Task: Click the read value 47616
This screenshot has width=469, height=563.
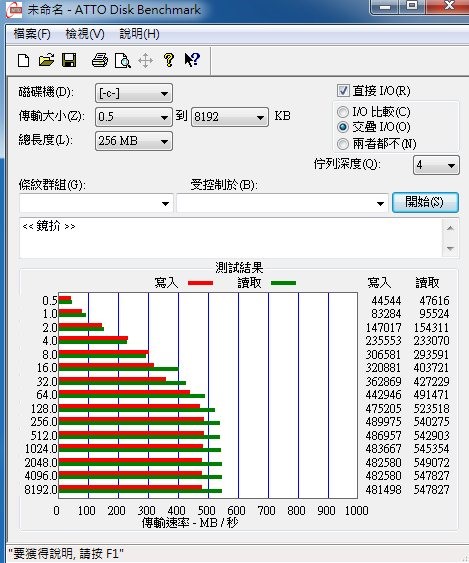Action: [434, 301]
